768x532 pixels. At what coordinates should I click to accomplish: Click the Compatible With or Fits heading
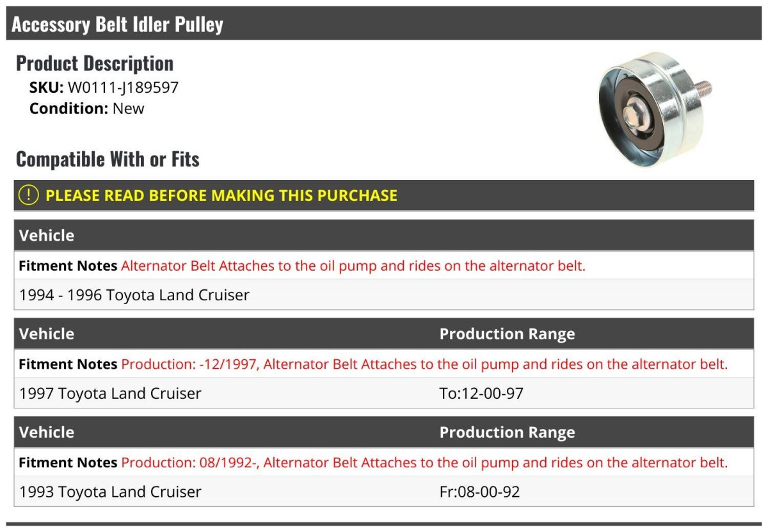108,159
